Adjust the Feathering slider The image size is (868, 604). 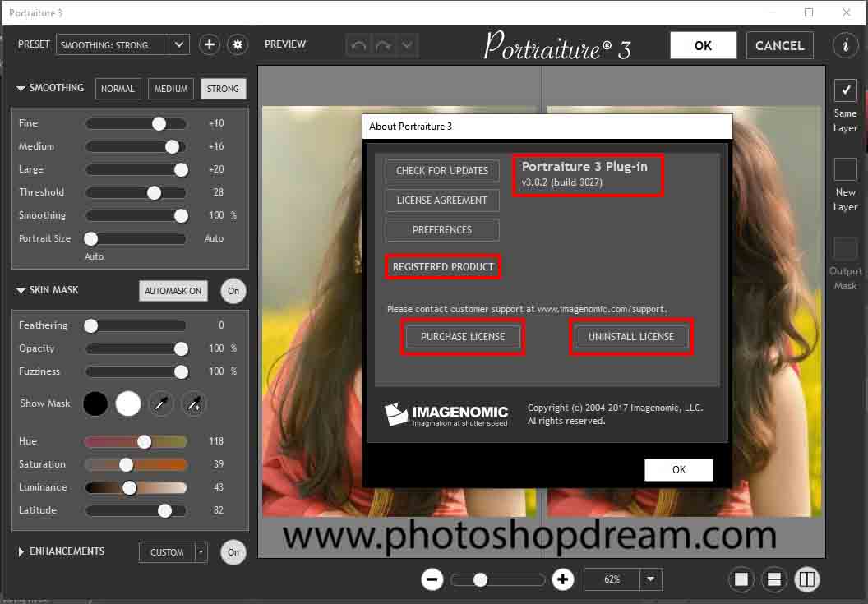pos(136,325)
